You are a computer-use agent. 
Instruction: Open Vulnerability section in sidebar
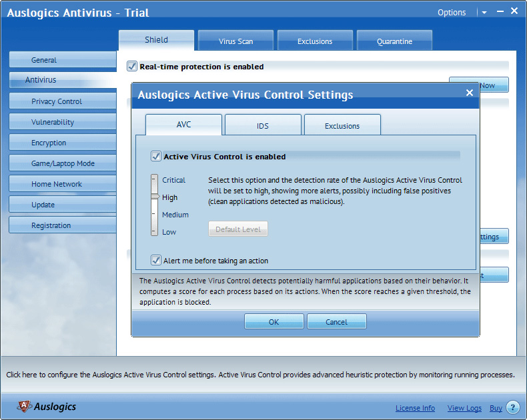click(x=63, y=122)
